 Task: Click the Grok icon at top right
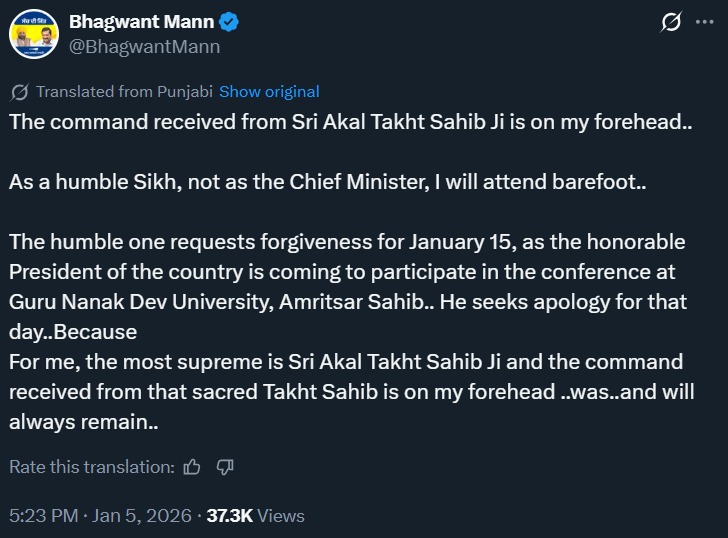pyautogui.click(x=672, y=23)
